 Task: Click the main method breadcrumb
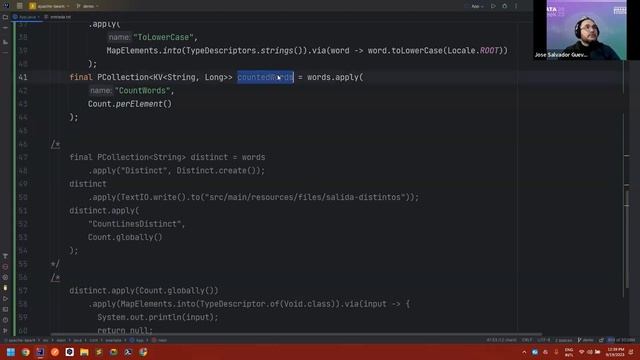pyautogui.click(x=160, y=340)
